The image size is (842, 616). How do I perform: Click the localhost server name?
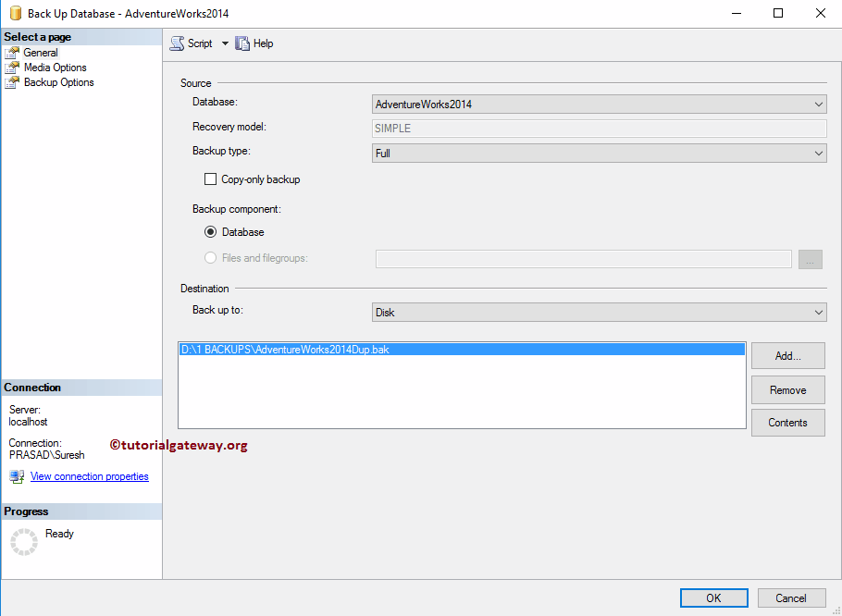28,423
